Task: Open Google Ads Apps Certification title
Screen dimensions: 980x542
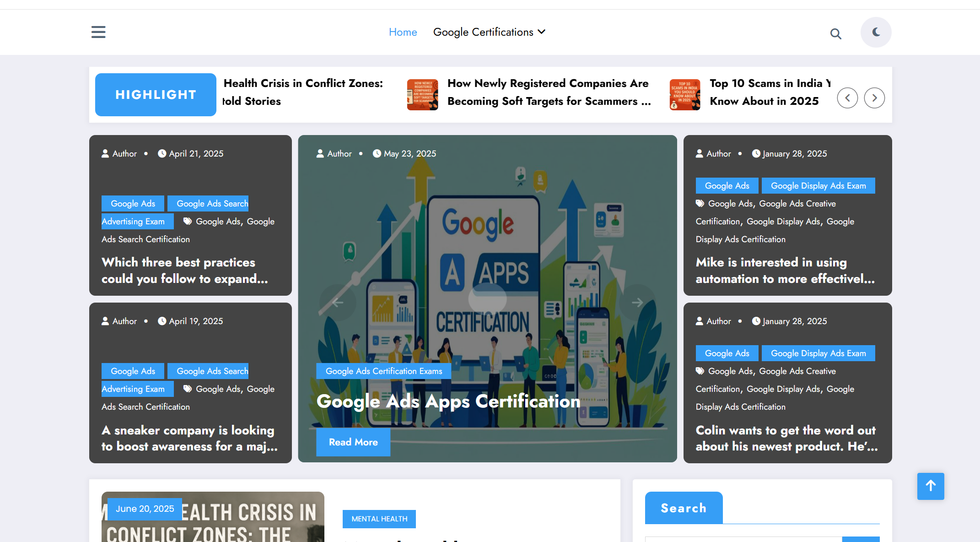Action: [x=448, y=401]
